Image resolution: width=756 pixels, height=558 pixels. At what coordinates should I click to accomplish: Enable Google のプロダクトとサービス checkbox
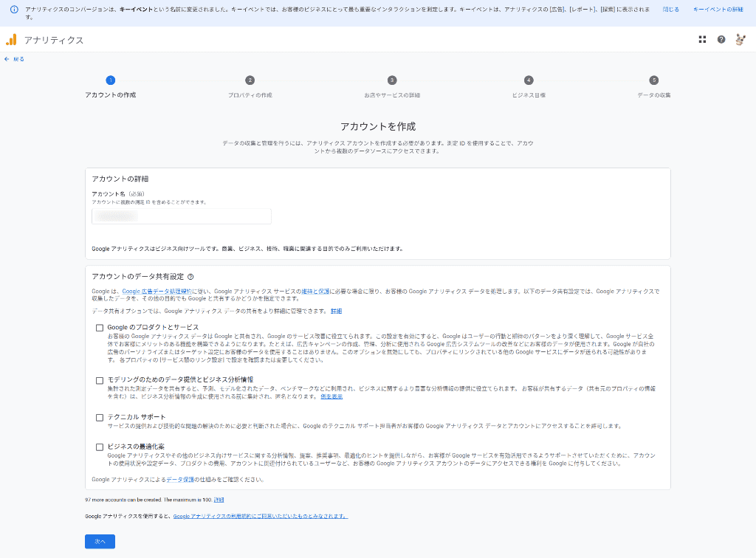tap(100, 328)
